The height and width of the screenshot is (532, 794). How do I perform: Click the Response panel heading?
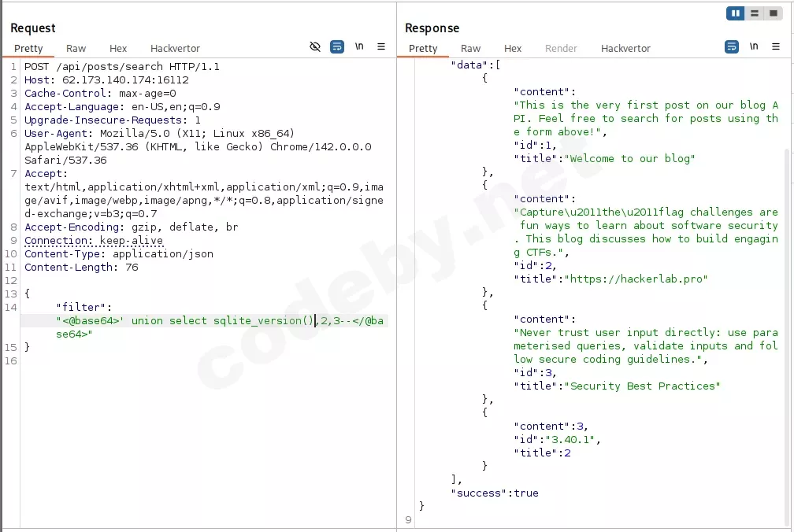pyautogui.click(x=432, y=28)
